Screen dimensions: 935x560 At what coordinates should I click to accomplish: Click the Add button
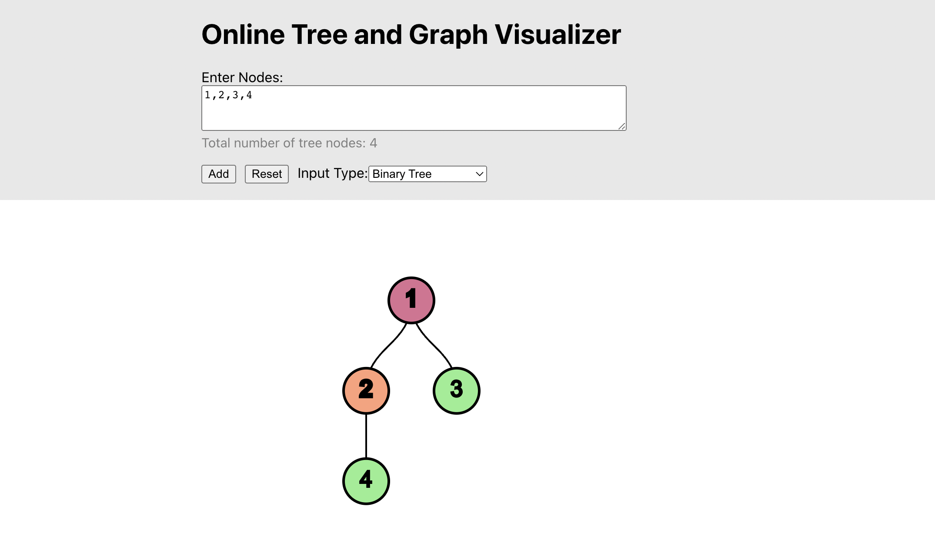coord(218,174)
